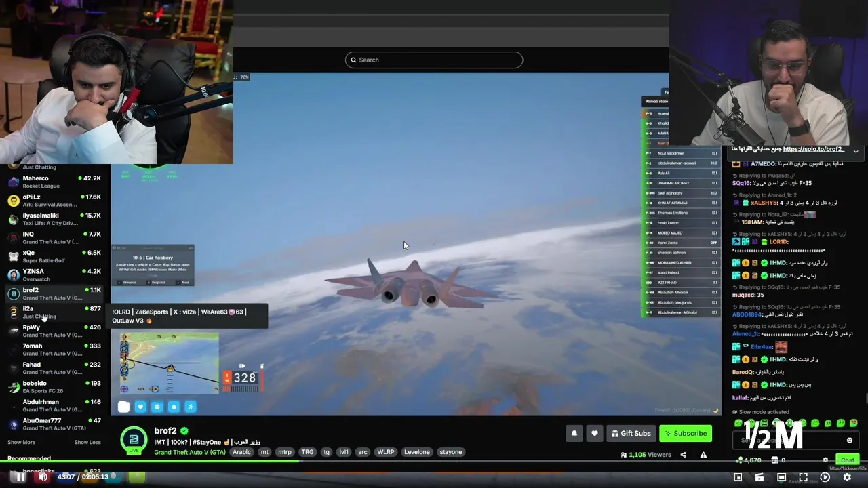Open Maherco channel in sidebar
This screenshot has width=868, height=488.
click(54, 182)
